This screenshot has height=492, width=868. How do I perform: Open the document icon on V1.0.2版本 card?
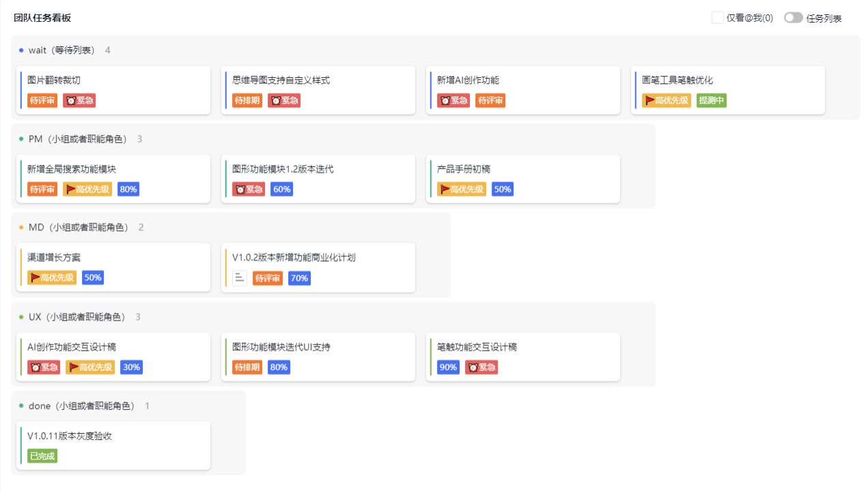pyautogui.click(x=239, y=278)
